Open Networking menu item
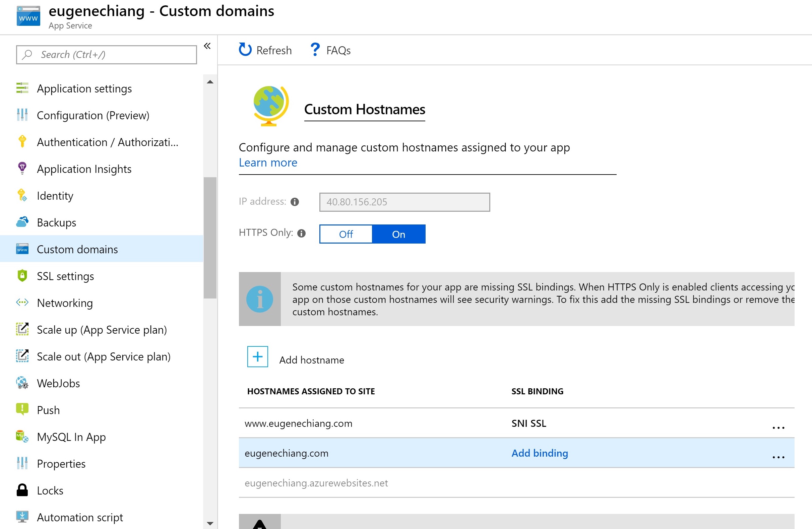 coord(102,303)
